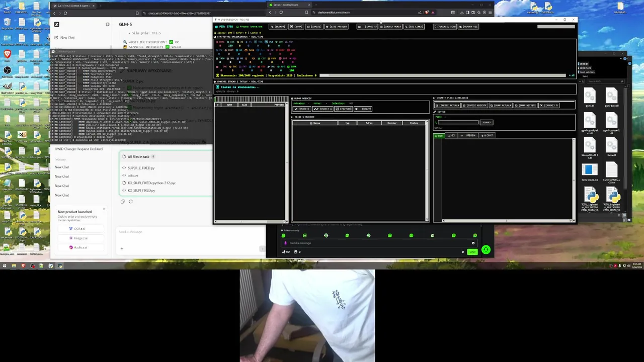Close the New product launched card

tap(104, 209)
